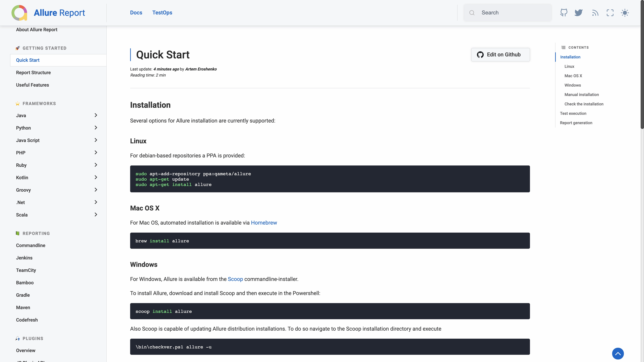Click the search magnifier icon
The width and height of the screenshot is (644, 362).
(472, 12)
